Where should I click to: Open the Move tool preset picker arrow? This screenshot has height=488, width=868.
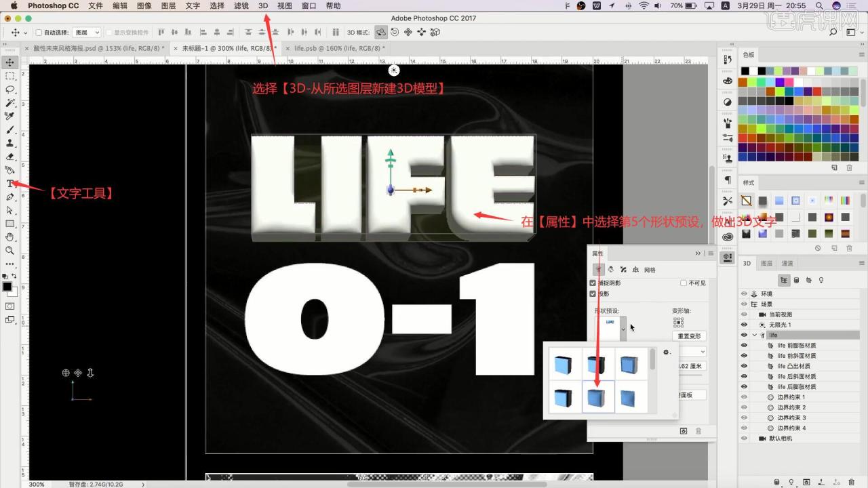[26, 32]
